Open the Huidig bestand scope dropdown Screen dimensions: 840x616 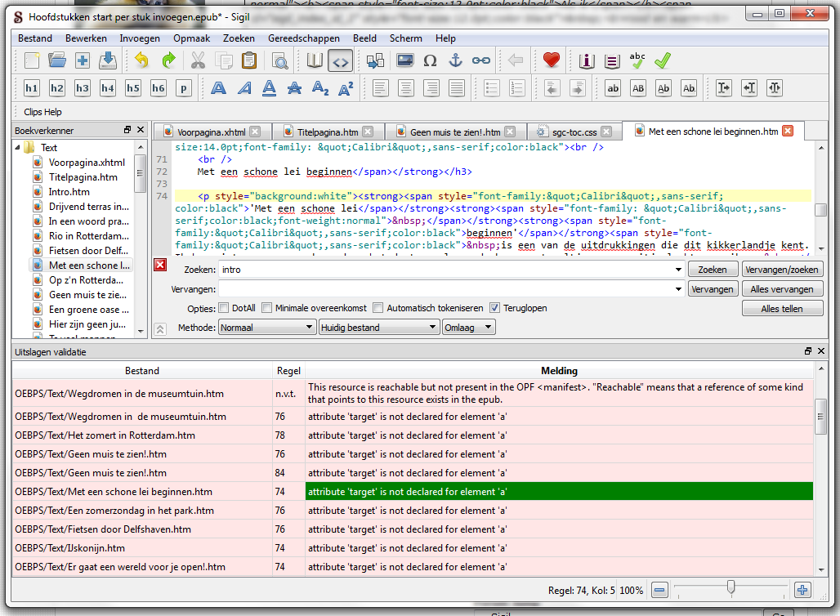[x=379, y=328]
